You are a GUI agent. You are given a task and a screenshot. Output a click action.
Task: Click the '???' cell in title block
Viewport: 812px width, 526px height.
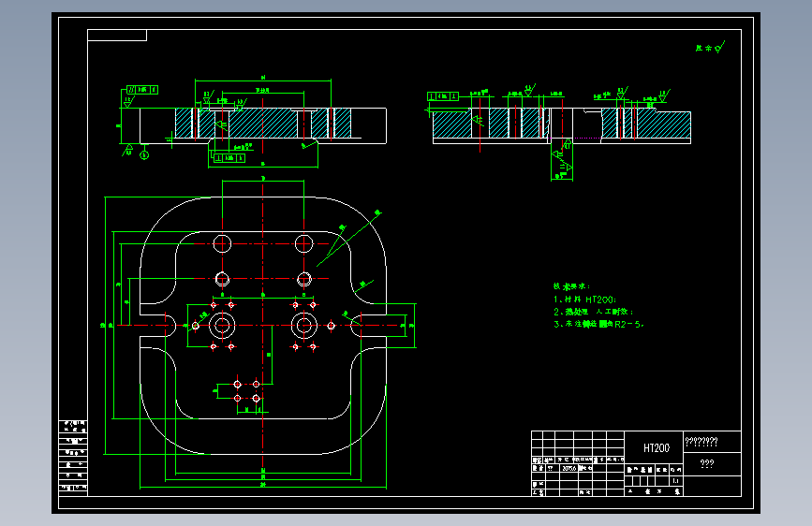pyautogui.click(x=712, y=464)
